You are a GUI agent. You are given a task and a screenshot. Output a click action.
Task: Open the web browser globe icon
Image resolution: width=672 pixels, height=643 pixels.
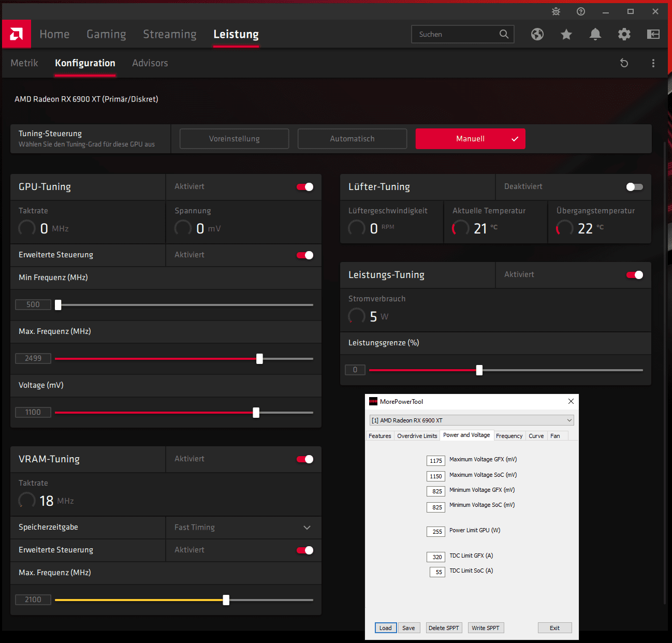(x=537, y=34)
